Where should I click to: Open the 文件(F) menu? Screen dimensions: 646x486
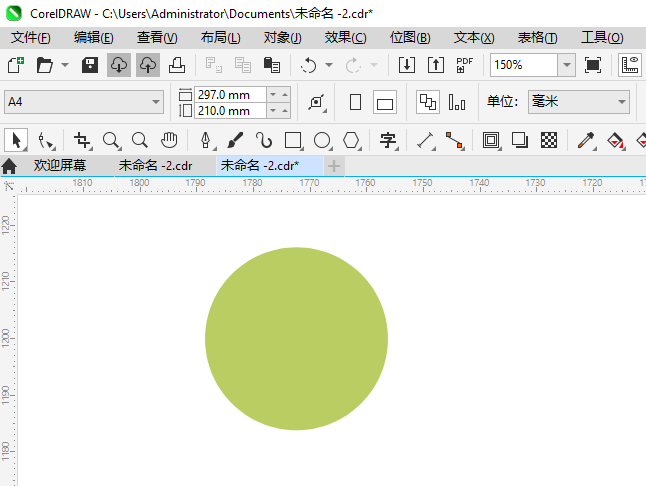[x=30, y=37]
